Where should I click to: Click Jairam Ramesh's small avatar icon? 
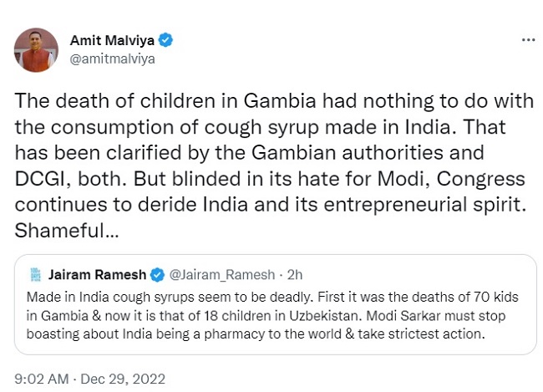[35, 274]
